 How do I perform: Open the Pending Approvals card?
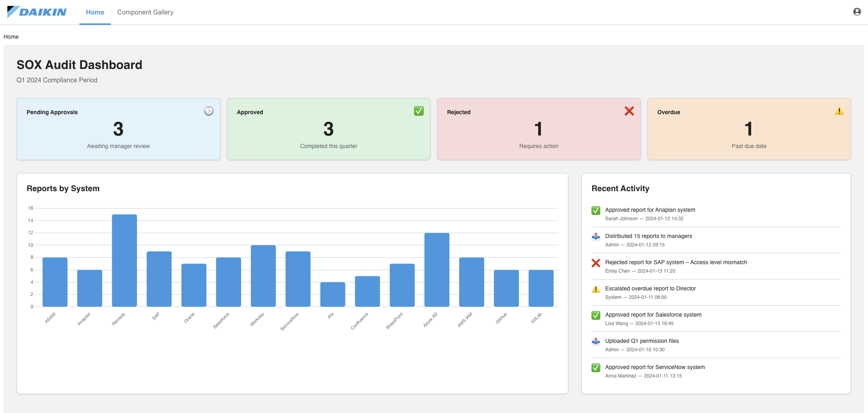118,129
